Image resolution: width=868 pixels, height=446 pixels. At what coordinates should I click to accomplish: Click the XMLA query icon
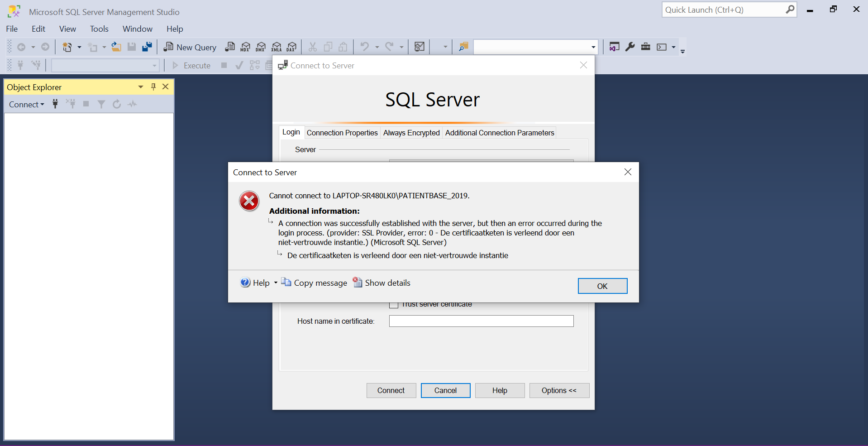277,47
